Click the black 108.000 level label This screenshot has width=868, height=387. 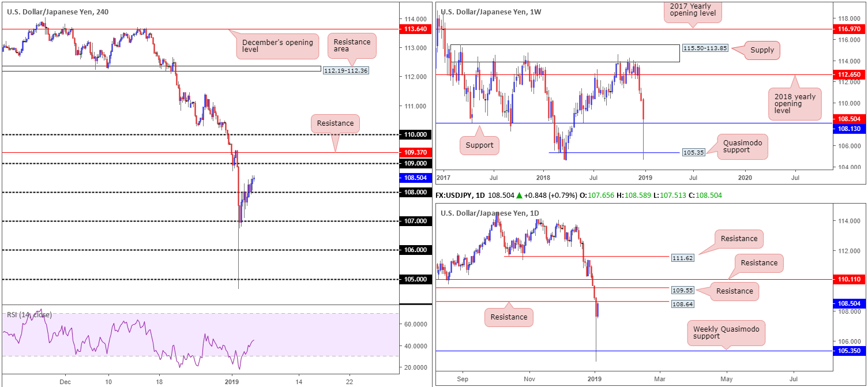coord(416,192)
